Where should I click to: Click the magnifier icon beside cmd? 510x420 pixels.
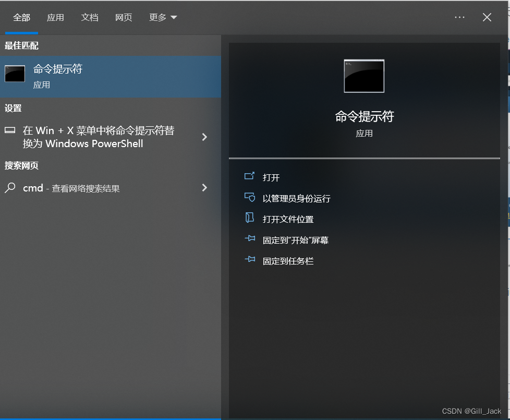tap(10, 188)
